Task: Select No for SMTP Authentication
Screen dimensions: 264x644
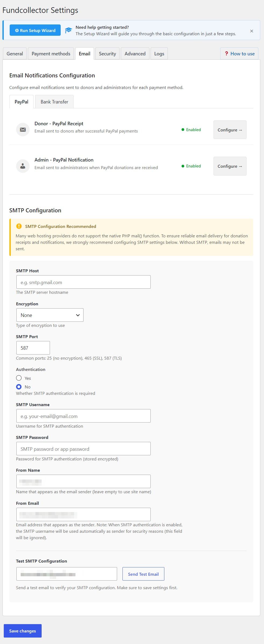Action: point(19,387)
